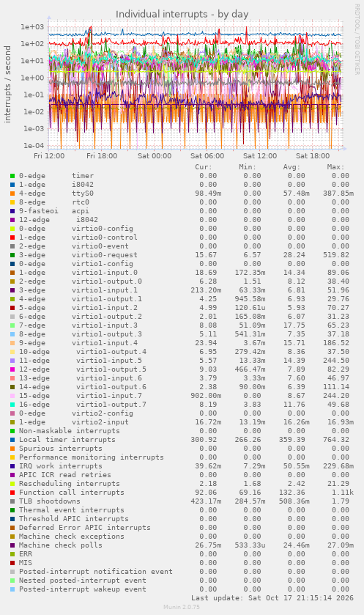Click the cyan swatch for virtio1-output.7
Viewport: 364px width, 615px height.
[12, 405]
